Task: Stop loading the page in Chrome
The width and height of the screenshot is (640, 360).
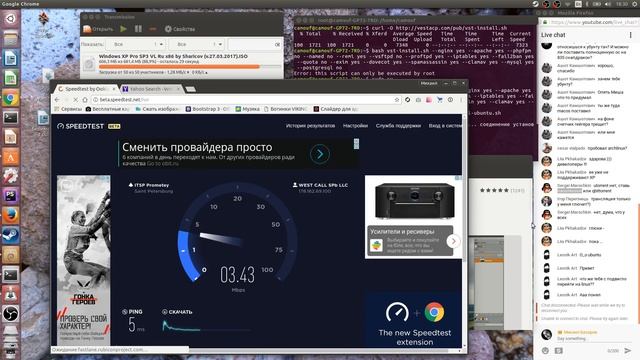Action: coord(75,100)
